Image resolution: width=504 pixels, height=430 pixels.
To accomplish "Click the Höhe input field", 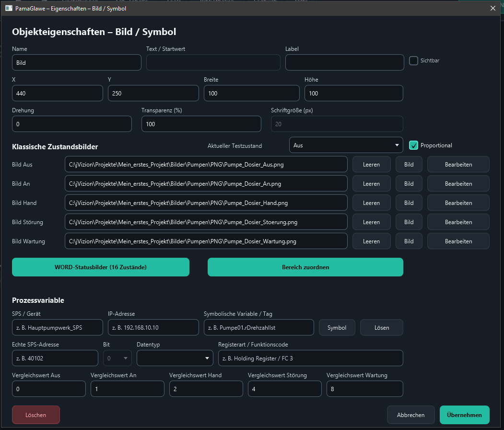I will 354,93.
